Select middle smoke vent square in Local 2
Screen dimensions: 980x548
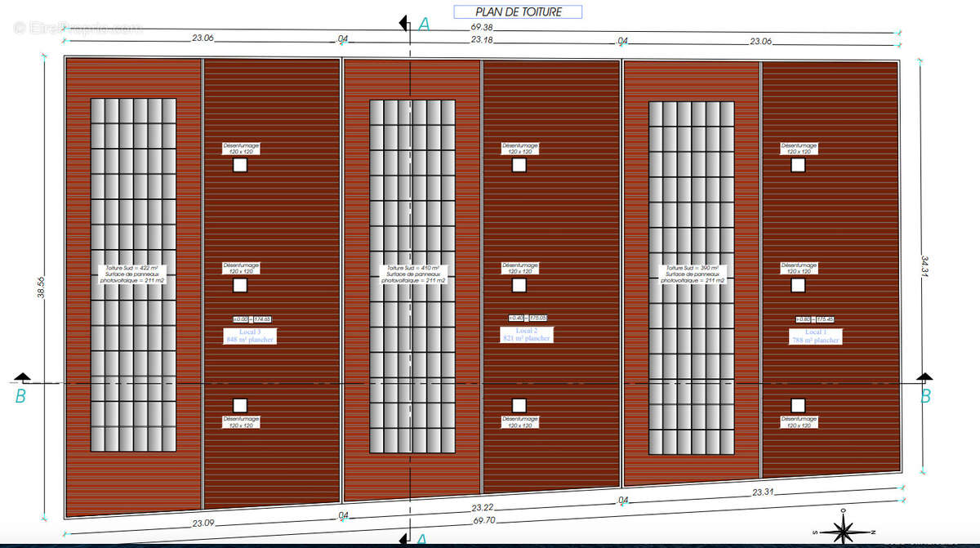[x=519, y=285]
